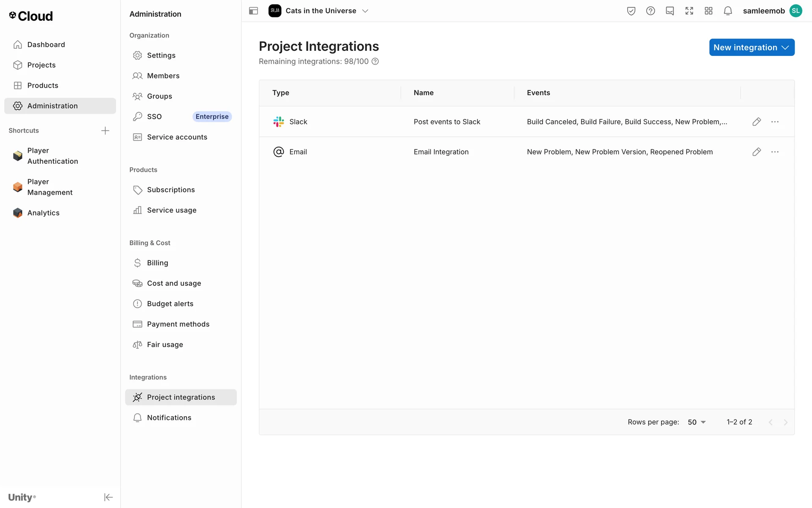Open the more options menu for the Email row
Screen dimensions: 812x508
(775, 152)
